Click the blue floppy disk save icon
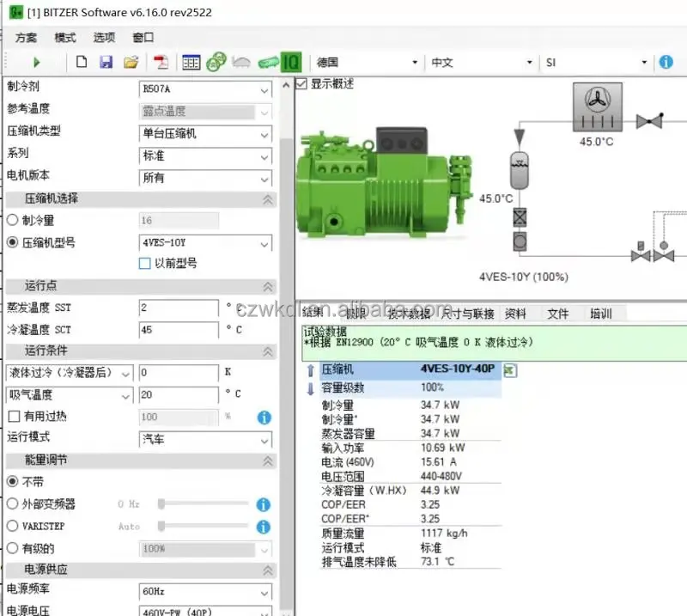Viewport: 687px width, 616px height. point(106,62)
